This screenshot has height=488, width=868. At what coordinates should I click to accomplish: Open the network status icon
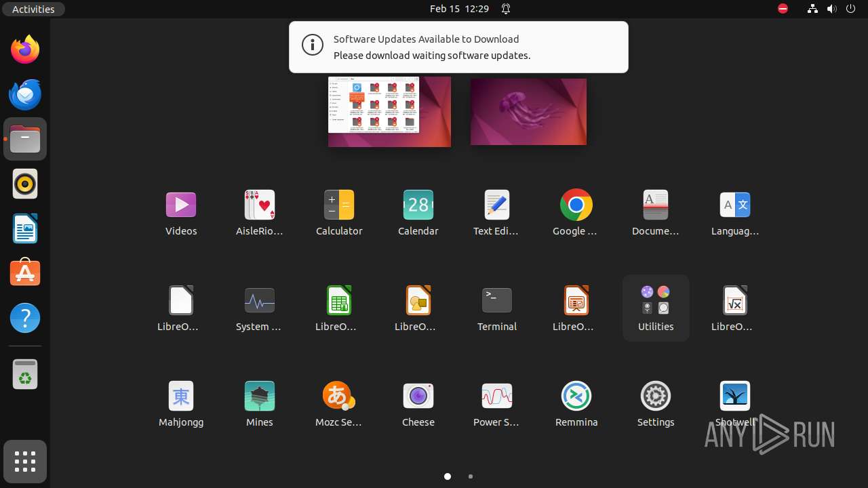point(812,9)
